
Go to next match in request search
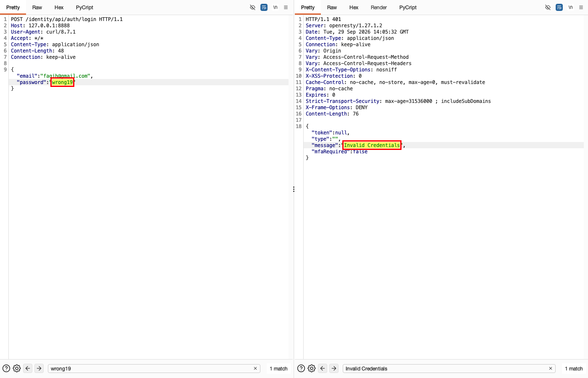[39, 368]
